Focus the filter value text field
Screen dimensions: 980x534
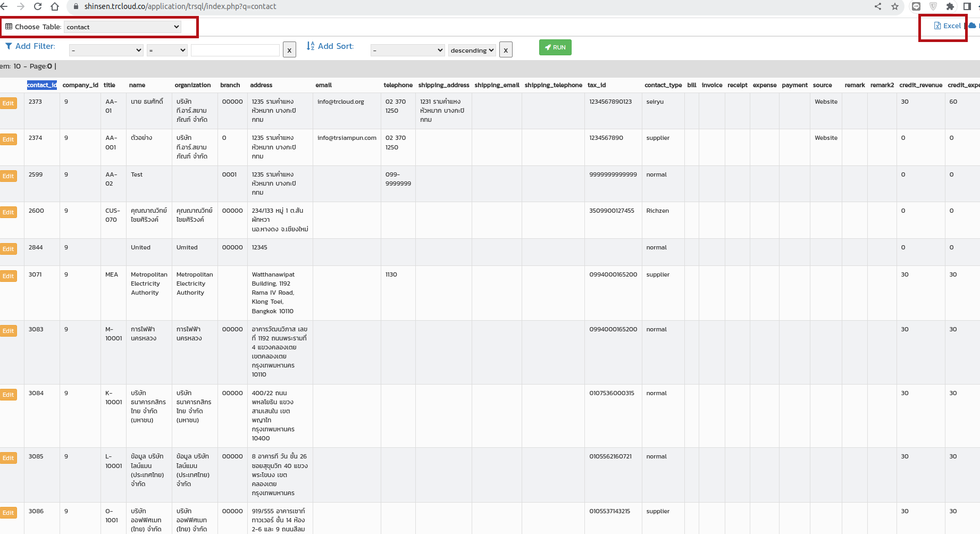coord(235,50)
